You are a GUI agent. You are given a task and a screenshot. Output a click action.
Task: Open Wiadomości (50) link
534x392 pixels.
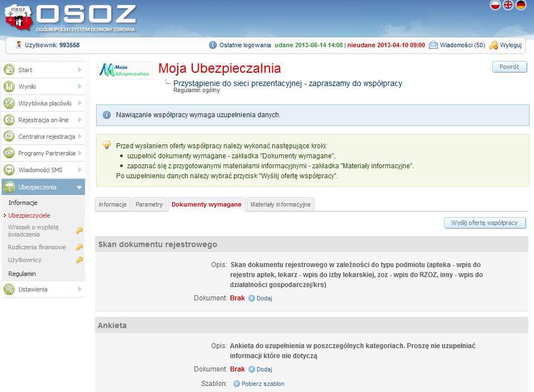pos(462,45)
